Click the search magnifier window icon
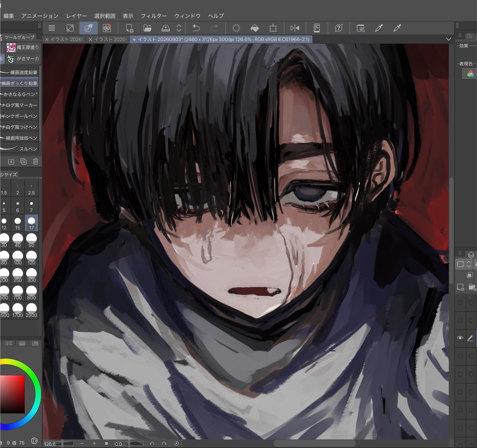The width and height of the screenshot is (477, 448). (361, 28)
